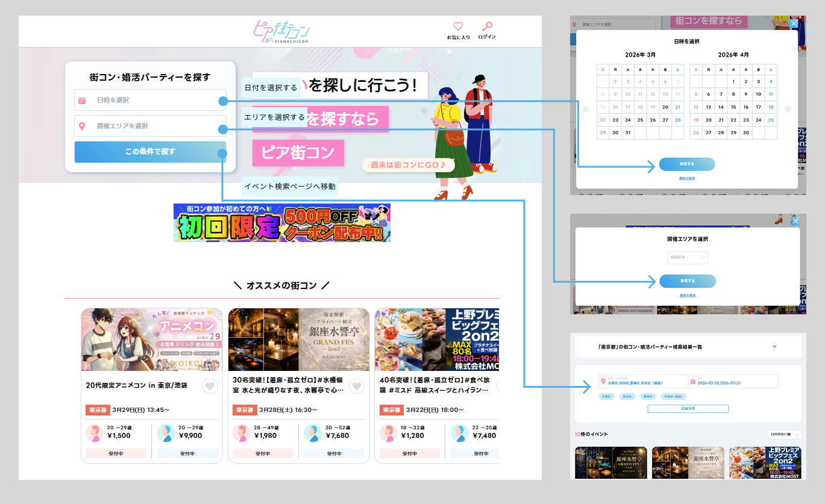Open the 都道府県 prefecture dropdown
This screenshot has height=504, width=825.
pyautogui.click(x=688, y=258)
